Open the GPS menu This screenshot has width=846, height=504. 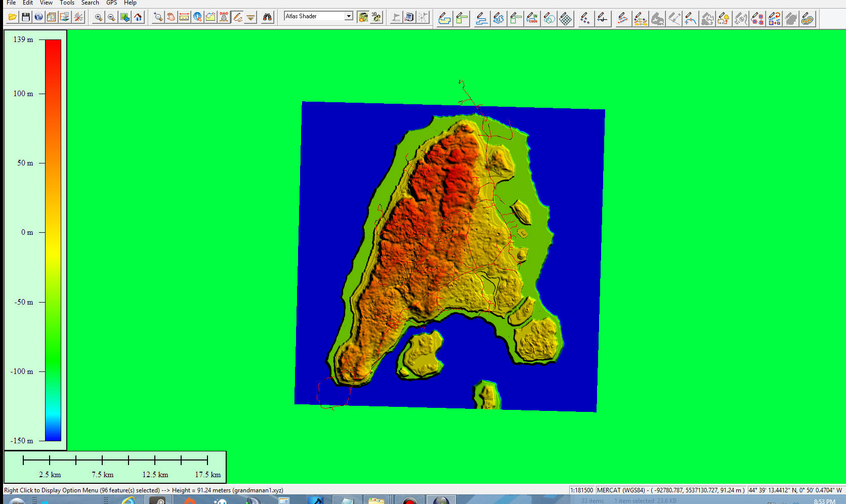pos(111,3)
